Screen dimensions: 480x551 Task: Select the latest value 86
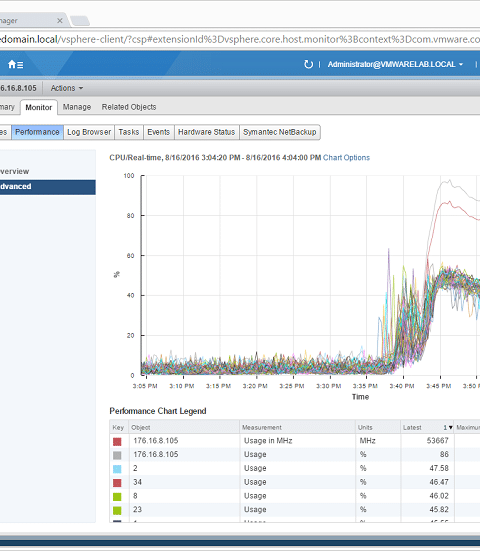coord(444,454)
